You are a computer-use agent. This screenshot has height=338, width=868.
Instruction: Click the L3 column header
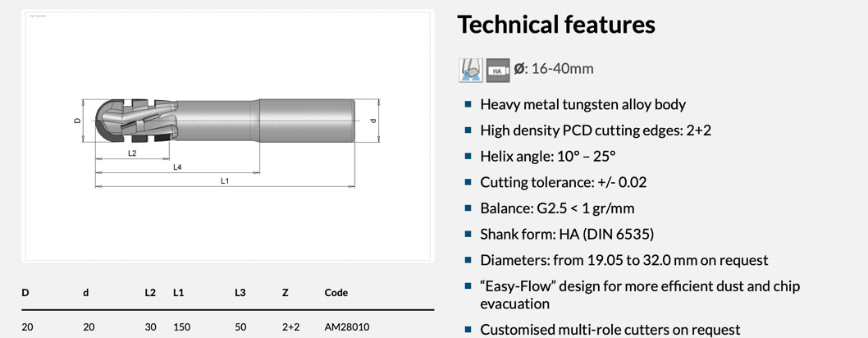tap(240, 292)
